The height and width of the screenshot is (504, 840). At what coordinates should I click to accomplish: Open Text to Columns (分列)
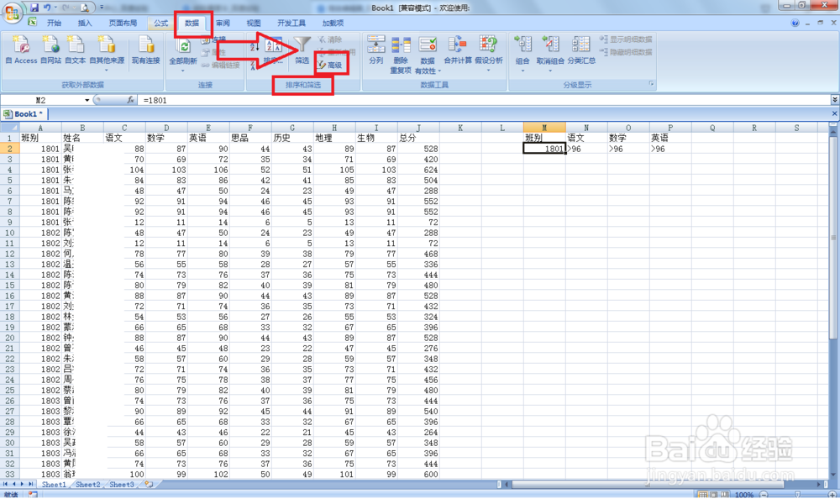click(376, 50)
